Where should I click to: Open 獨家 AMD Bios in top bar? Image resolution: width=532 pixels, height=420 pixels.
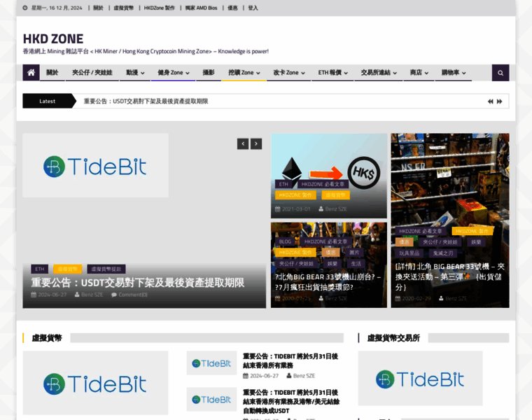click(x=201, y=8)
